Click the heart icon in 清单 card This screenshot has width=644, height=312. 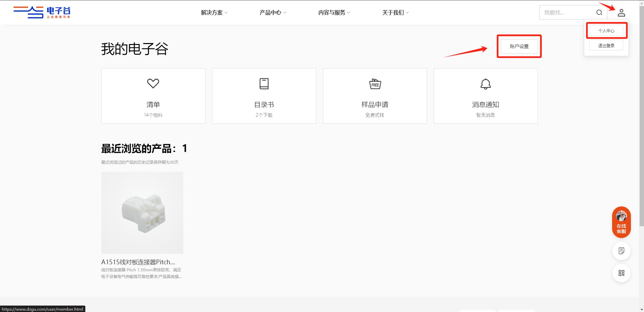pos(153,83)
